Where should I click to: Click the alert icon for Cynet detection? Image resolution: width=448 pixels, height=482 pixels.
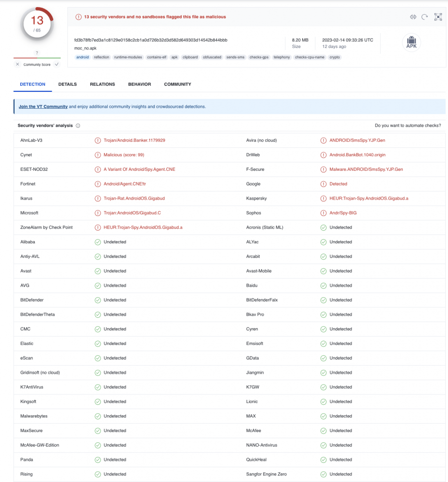[x=98, y=155]
